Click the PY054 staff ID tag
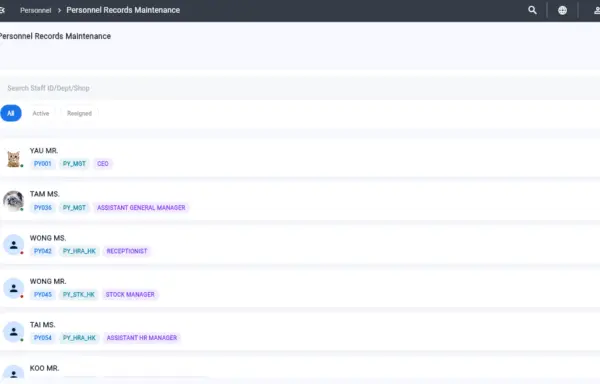 42,338
